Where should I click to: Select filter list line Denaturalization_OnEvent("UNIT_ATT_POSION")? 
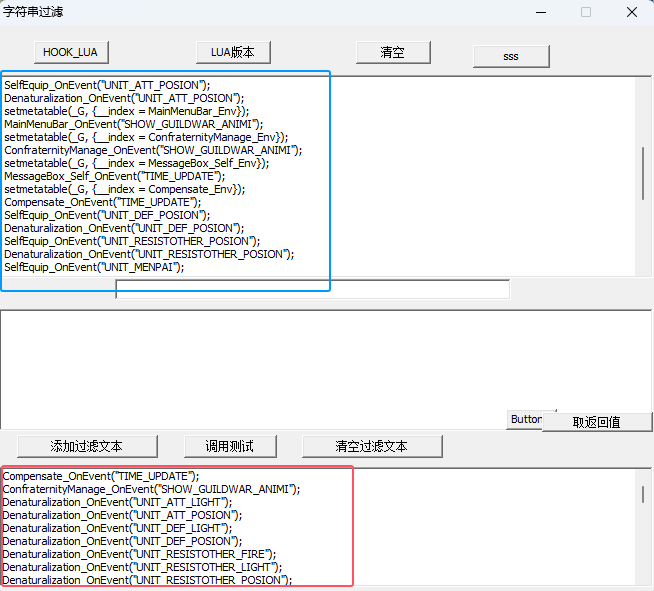coord(122,515)
